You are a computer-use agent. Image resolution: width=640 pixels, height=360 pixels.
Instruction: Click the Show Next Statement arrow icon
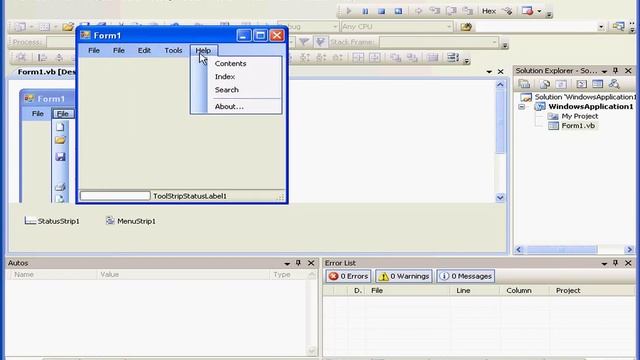click(418, 11)
